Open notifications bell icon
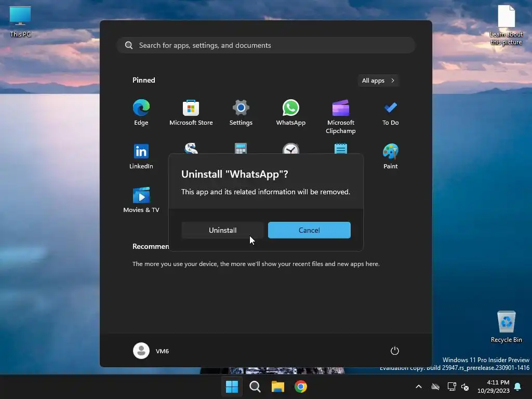This screenshot has height=399, width=532. (518, 387)
